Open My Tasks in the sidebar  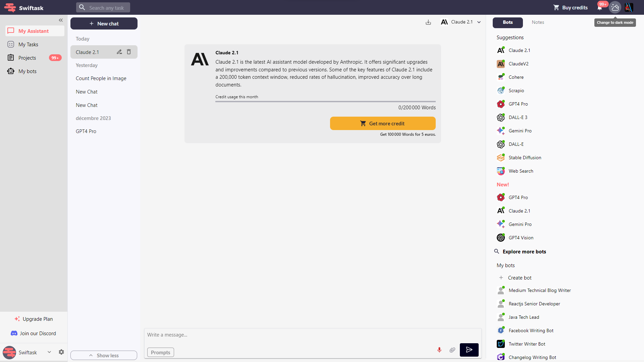click(x=28, y=44)
